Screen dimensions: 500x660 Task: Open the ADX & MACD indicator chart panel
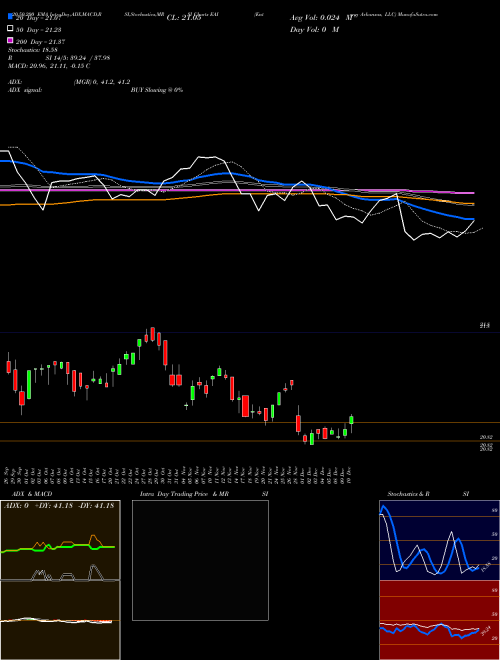[x=60, y=580]
